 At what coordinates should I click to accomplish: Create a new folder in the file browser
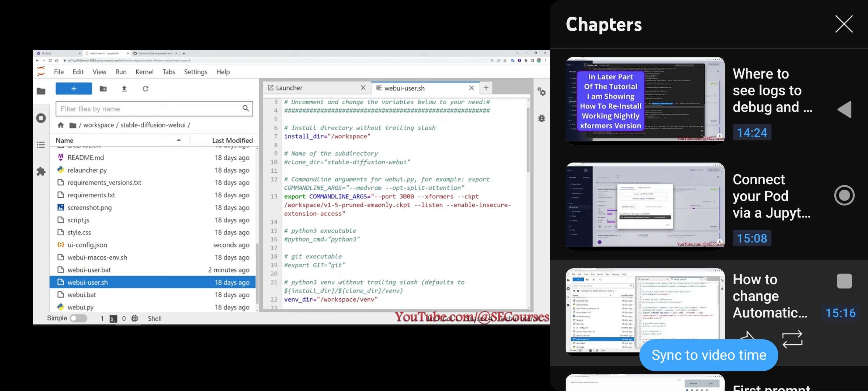pos(103,89)
